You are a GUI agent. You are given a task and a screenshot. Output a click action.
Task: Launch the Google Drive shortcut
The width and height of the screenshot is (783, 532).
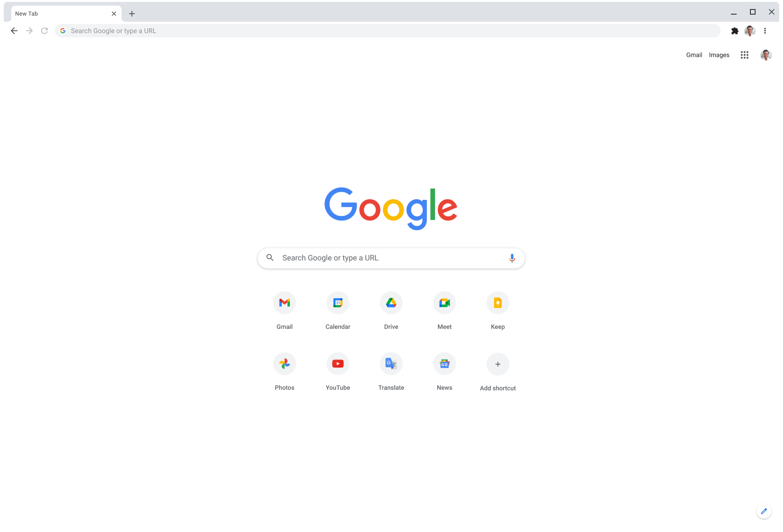391,303
